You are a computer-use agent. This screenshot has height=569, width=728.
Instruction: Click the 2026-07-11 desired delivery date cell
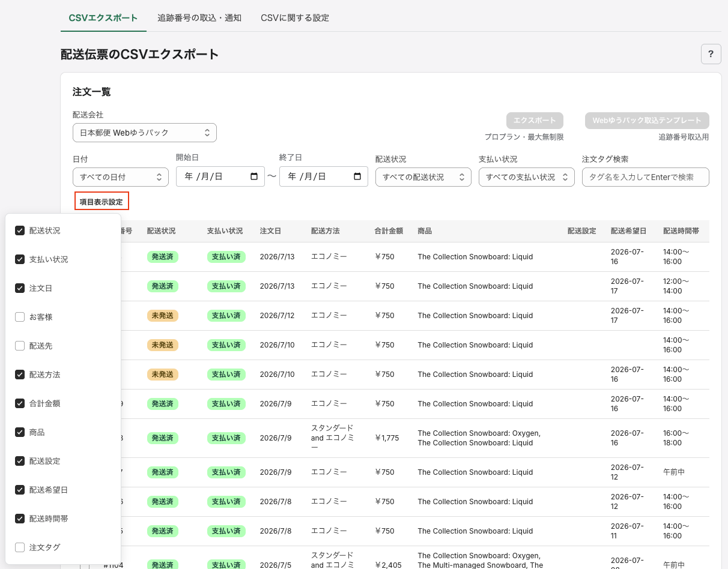627,531
